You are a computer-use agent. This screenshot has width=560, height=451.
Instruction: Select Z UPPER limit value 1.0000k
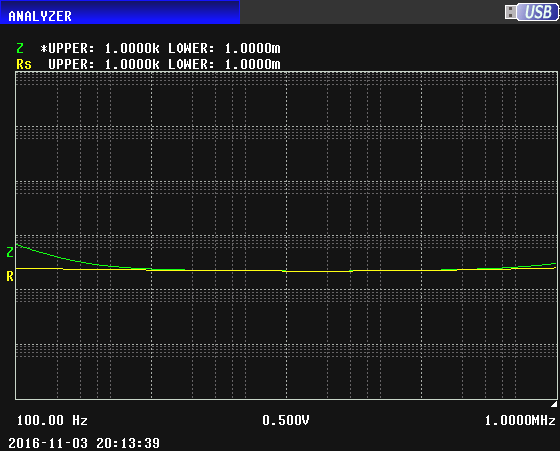(x=132, y=48)
